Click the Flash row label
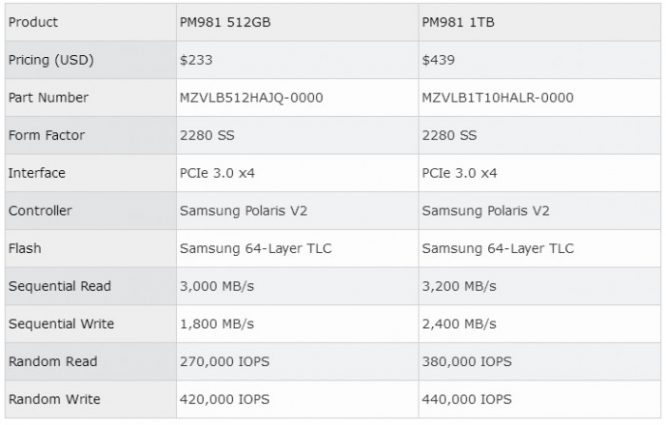Screen dimensions: 666x425 [x=25, y=249]
